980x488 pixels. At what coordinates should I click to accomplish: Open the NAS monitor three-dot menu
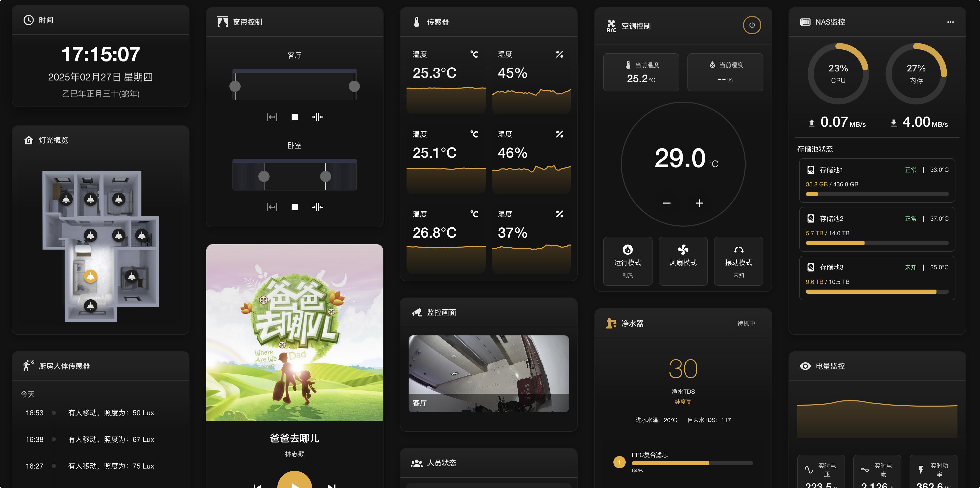[x=950, y=22]
